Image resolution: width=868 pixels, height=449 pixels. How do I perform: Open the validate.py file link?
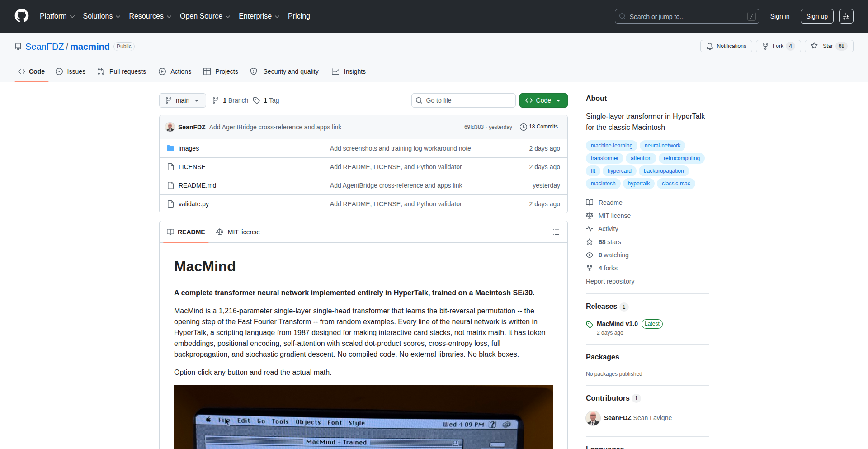click(193, 204)
